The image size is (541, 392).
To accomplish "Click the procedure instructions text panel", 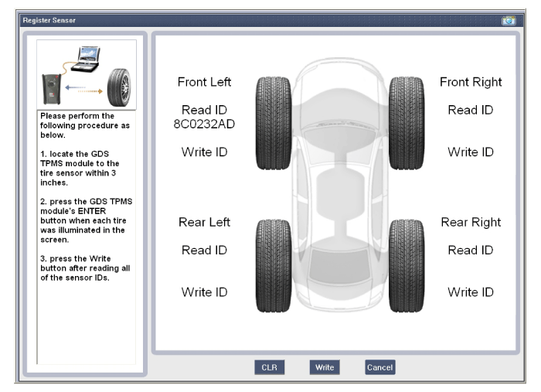I will 87,193.
